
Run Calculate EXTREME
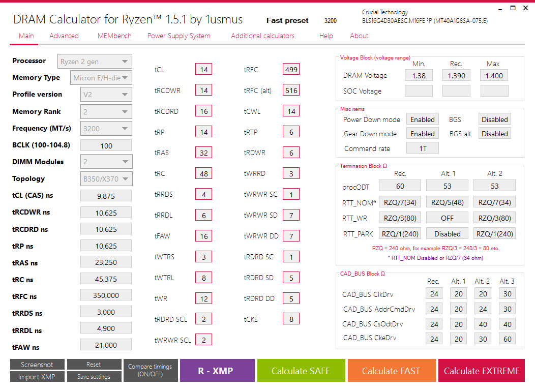482,371
